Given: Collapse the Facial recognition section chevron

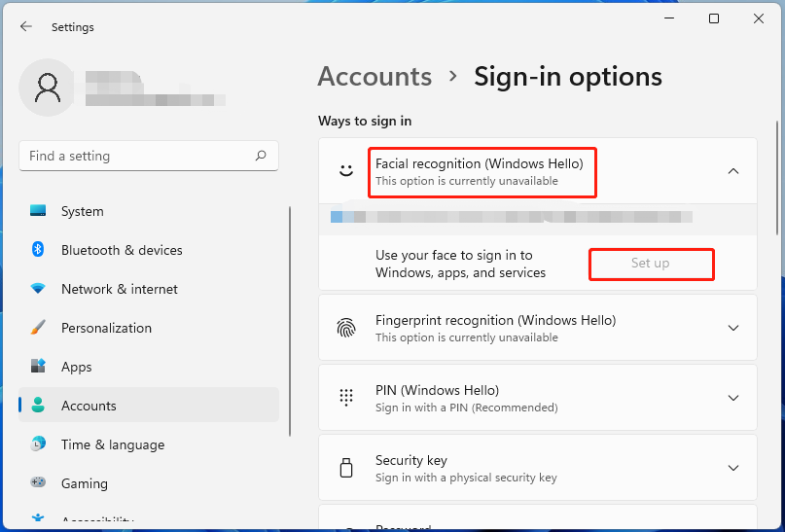Looking at the screenshot, I should (733, 171).
